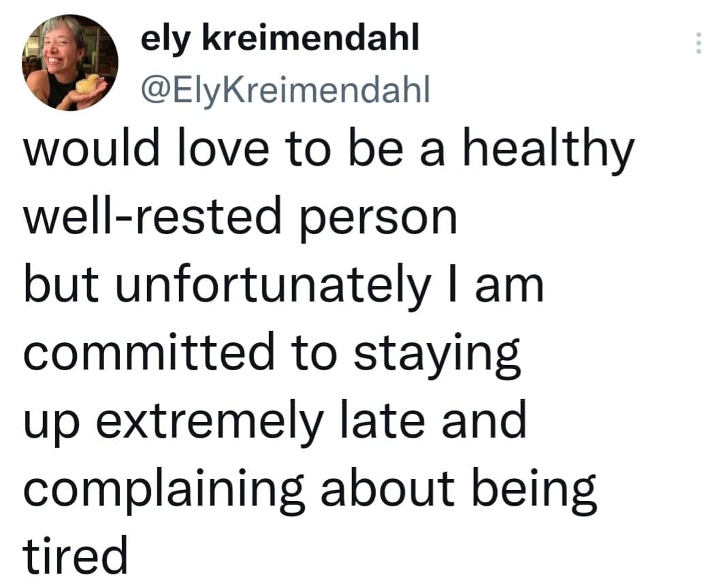This screenshot has height=588, width=725.
Task: Click the yellow chick in the avatar
Action: coord(88,84)
